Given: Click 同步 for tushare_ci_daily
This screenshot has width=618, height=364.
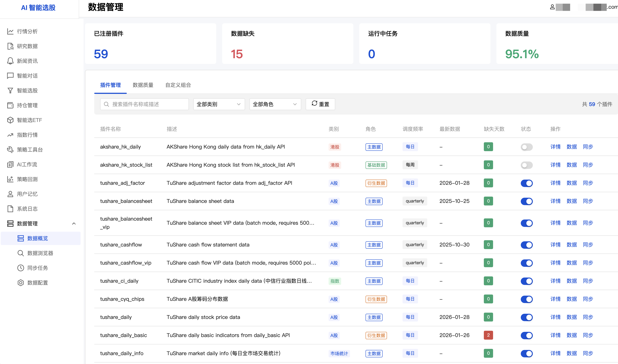Looking at the screenshot, I should [x=588, y=281].
